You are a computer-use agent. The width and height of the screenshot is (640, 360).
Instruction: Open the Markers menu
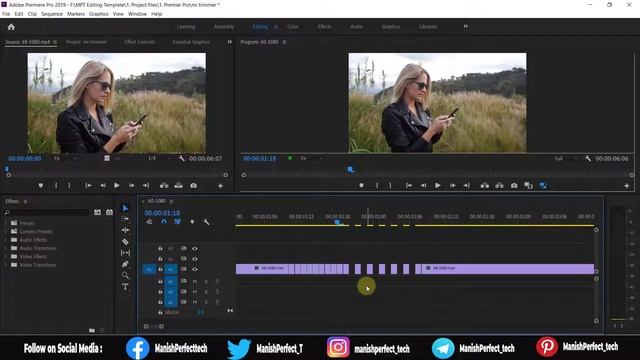(x=76, y=14)
